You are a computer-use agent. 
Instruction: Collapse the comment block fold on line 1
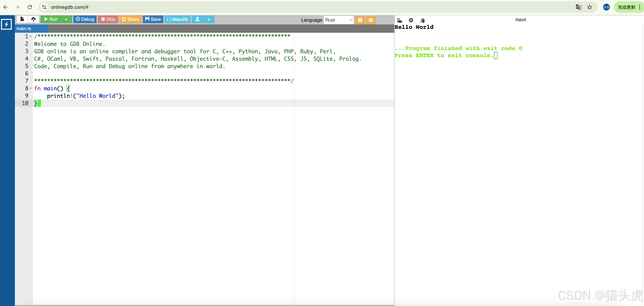(x=30, y=36)
